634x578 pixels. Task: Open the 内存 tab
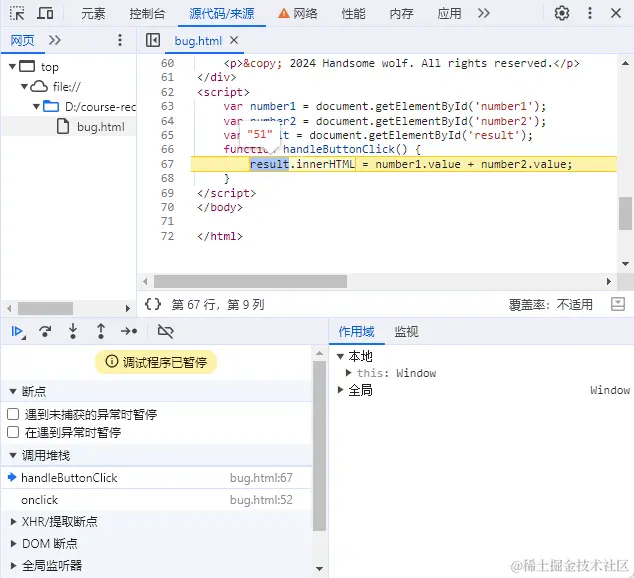click(x=402, y=14)
